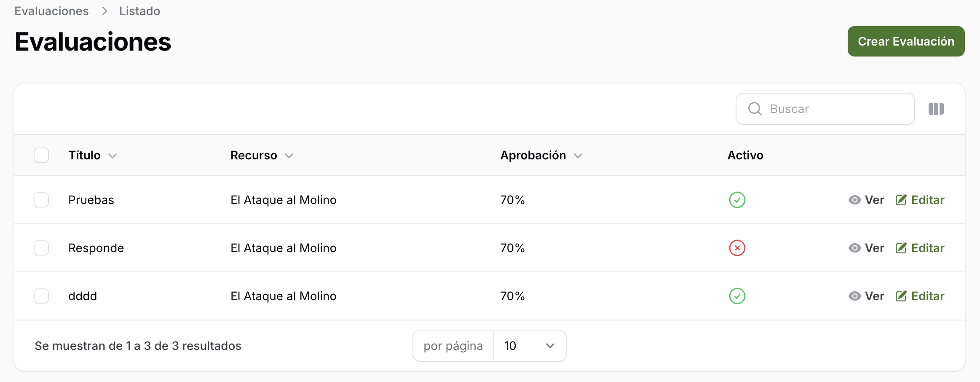Click eye icon in Pruebas row

854,200
